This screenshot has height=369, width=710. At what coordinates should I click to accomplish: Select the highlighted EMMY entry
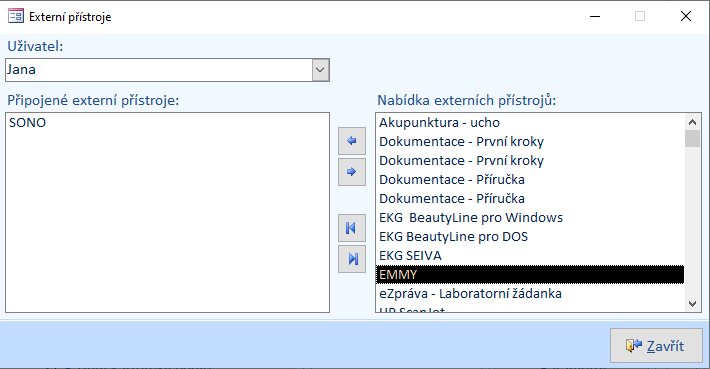tap(530, 275)
